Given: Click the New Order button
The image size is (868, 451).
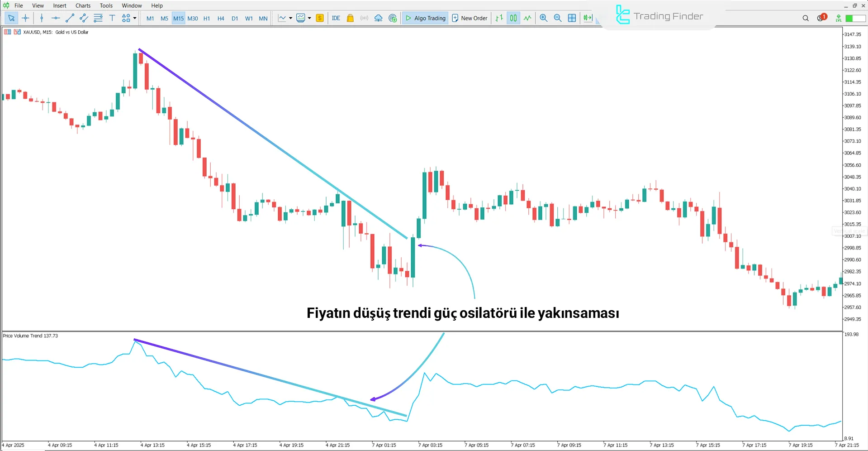Looking at the screenshot, I should point(470,18).
